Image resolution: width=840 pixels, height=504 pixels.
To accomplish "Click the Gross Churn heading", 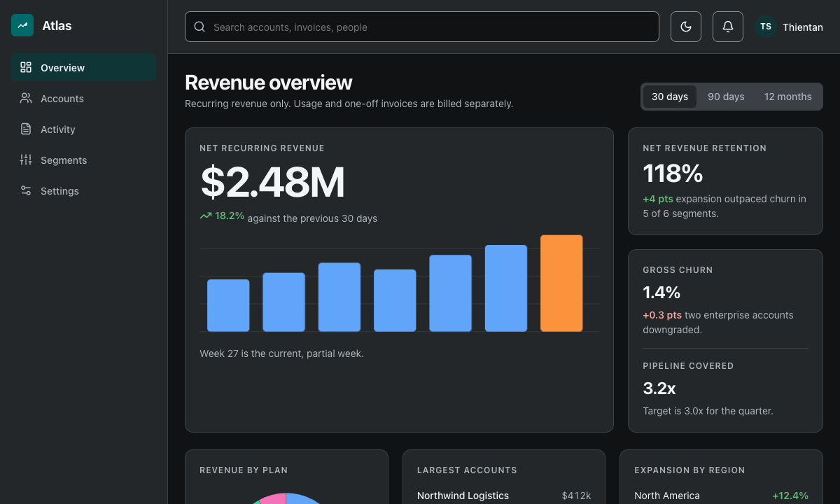I will [678, 270].
